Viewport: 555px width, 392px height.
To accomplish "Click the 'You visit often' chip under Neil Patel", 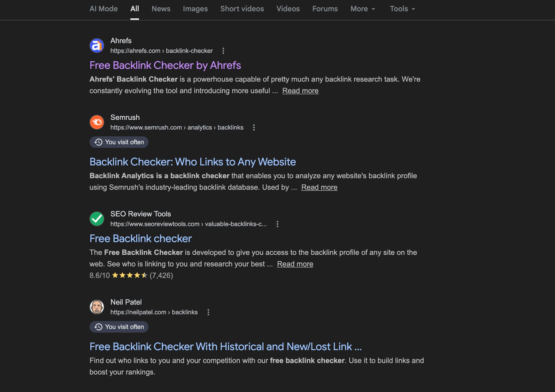I will pos(119,327).
